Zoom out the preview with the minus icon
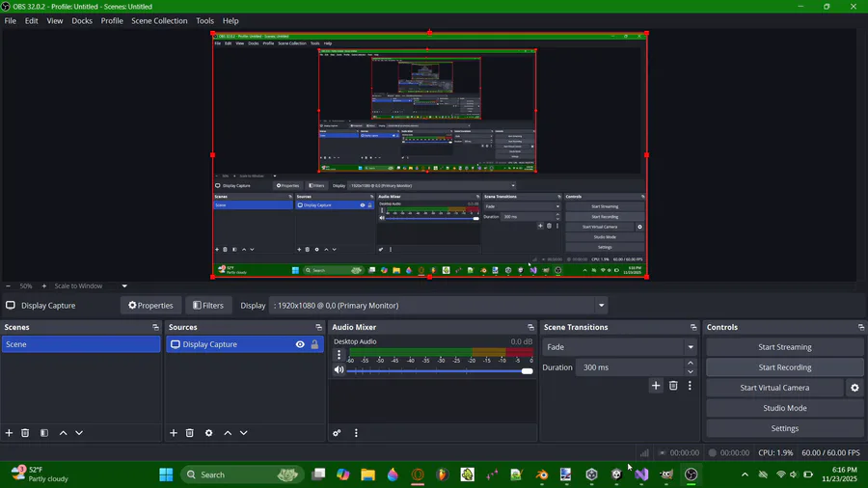 [8, 286]
